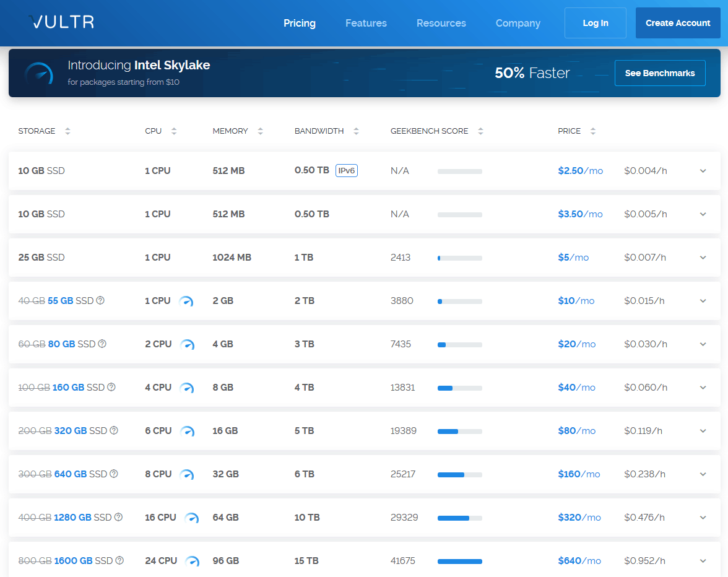Image resolution: width=728 pixels, height=577 pixels.
Task: Click the STORAGE column header
Action: [37, 131]
